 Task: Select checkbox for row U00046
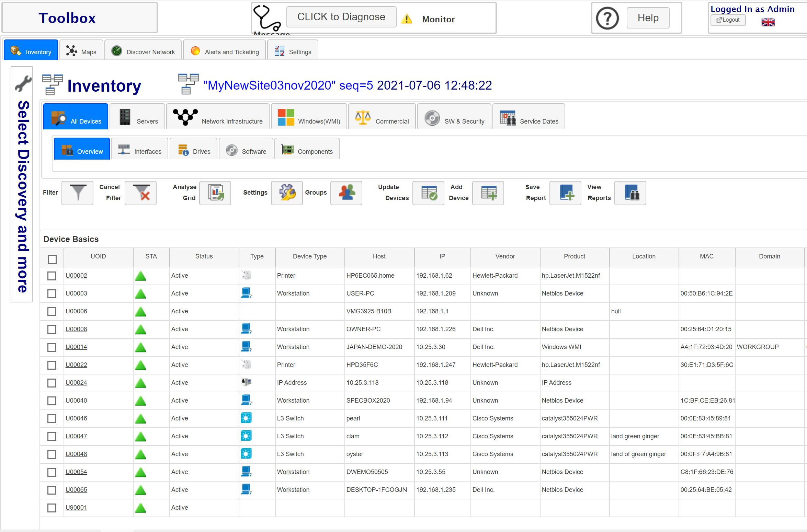(x=52, y=419)
